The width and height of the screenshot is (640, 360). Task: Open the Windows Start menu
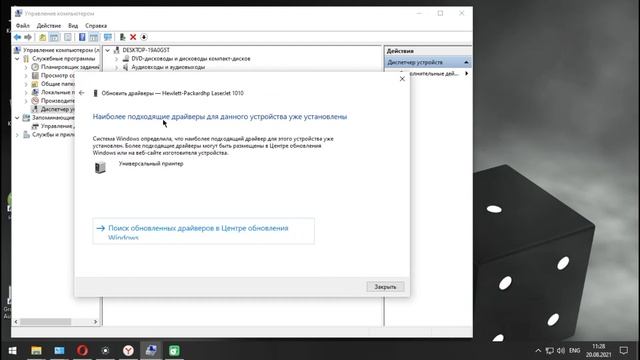click(13, 351)
